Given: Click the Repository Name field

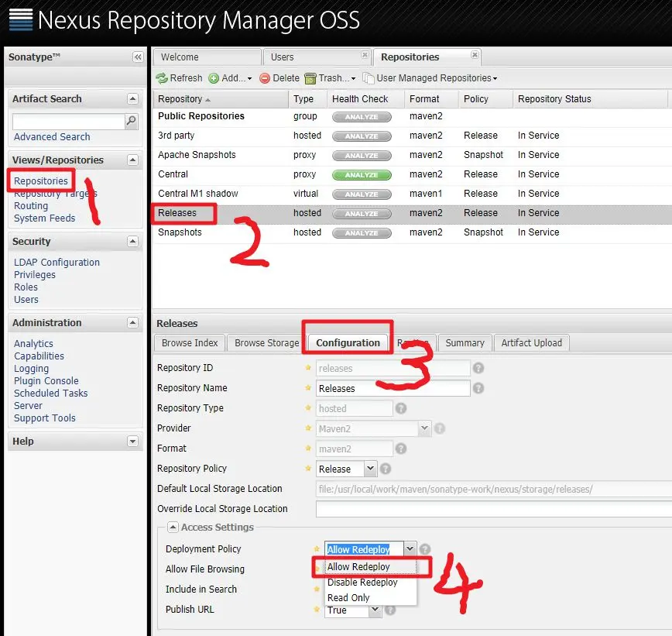Looking at the screenshot, I should tap(393, 388).
